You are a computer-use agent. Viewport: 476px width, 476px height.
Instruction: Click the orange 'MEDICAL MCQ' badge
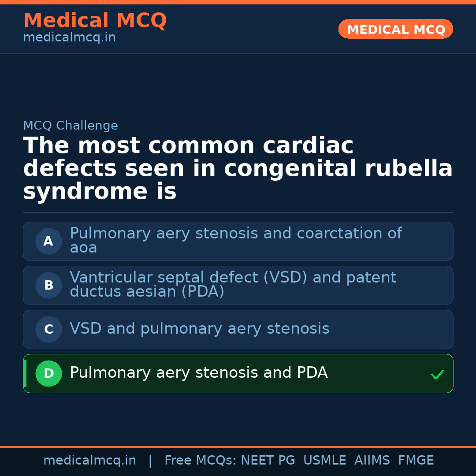[395, 29]
